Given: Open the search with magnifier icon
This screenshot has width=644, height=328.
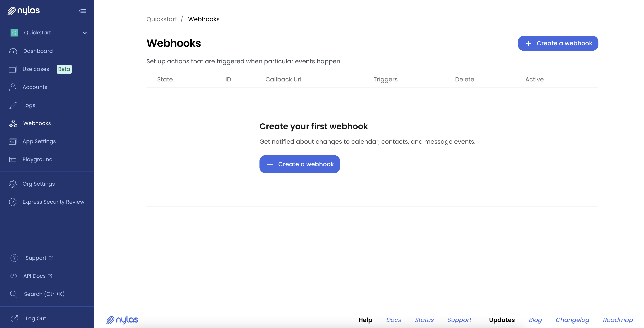Looking at the screenshot, I should (x=14, y=294).
